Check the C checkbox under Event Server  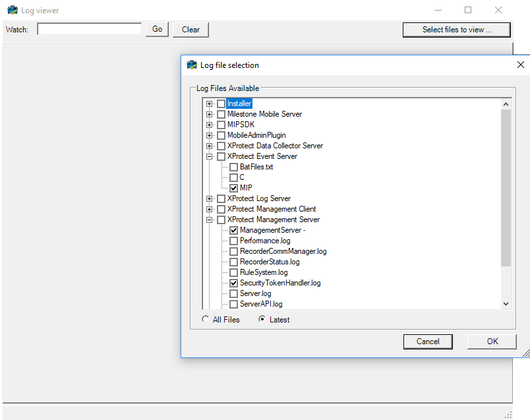tap(233, 177)
